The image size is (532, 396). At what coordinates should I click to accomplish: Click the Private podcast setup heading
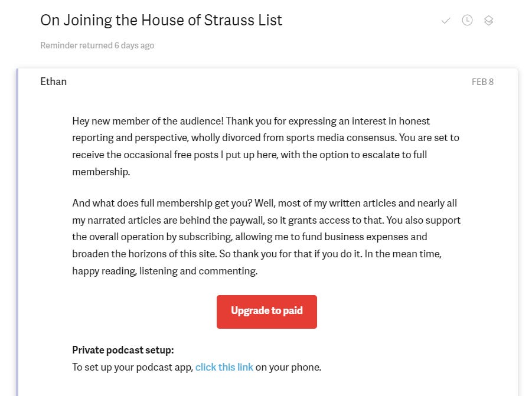click(123, 350)
